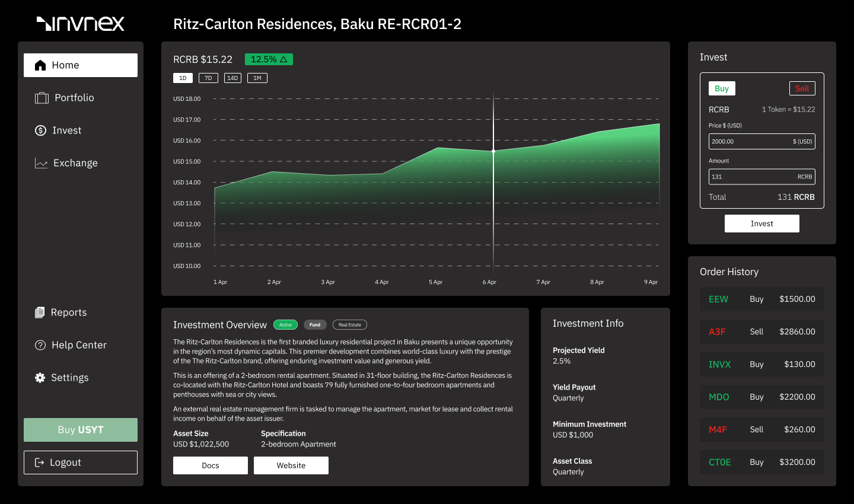Image resolution: width=854 pixels, height=504 pixels.
Task: Switch chart range to 14D
Action: coord(232,78)
